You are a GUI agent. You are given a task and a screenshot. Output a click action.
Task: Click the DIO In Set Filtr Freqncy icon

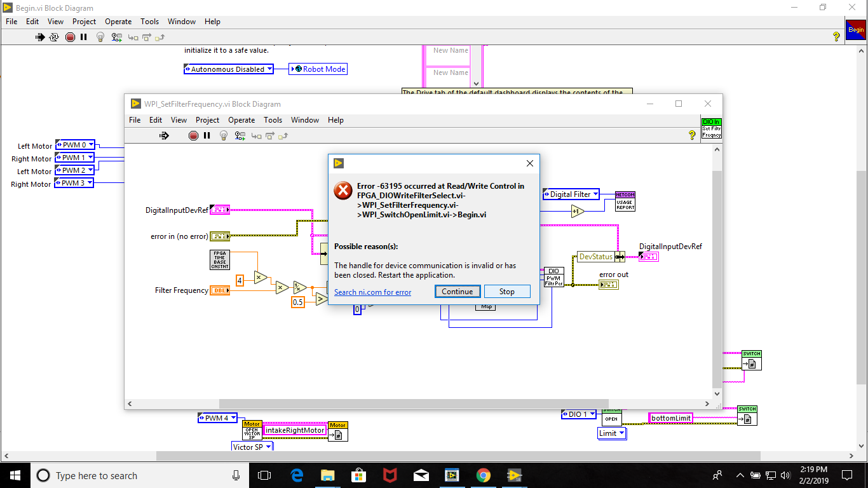712,128
